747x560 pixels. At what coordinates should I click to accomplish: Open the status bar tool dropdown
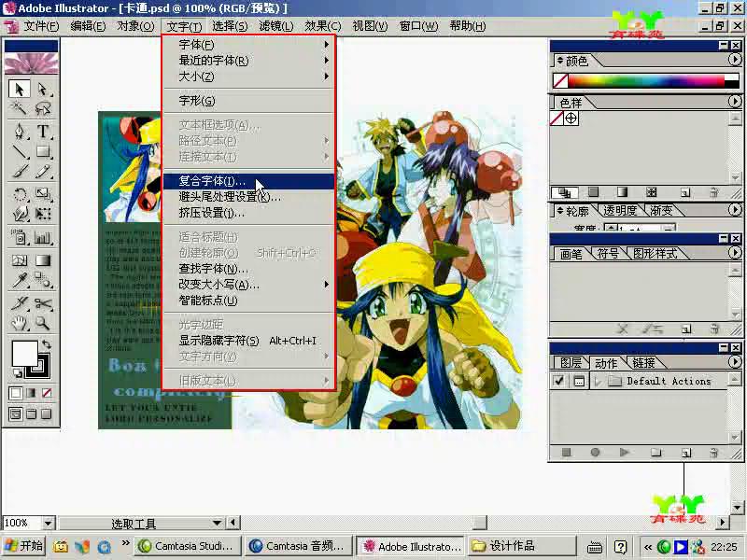click(x=217, y=524)
